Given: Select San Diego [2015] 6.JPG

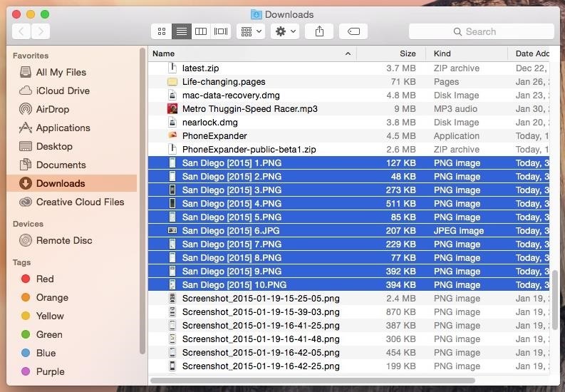Looking at the screenshot, I should [x=349, y=231].
